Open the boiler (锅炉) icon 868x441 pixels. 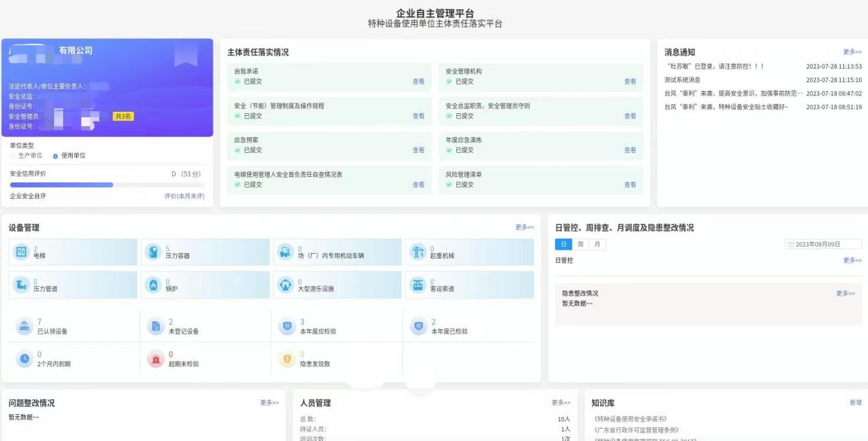[x=153, y=285]
